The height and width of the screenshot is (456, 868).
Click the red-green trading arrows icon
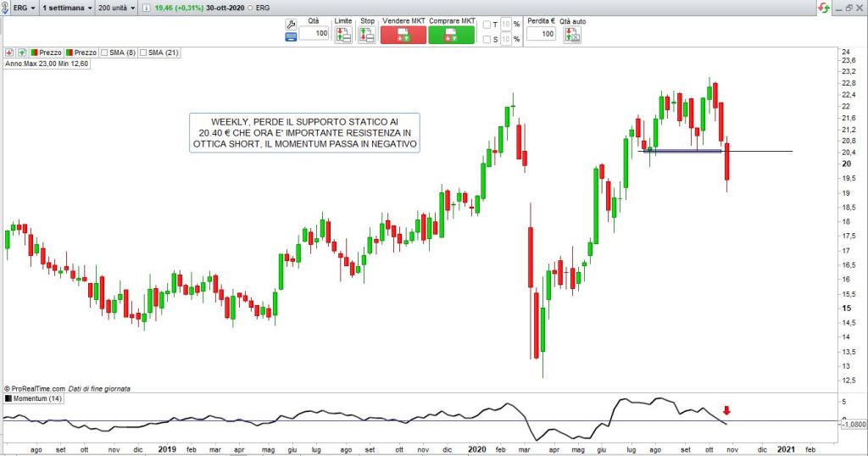tap(822, 7)
